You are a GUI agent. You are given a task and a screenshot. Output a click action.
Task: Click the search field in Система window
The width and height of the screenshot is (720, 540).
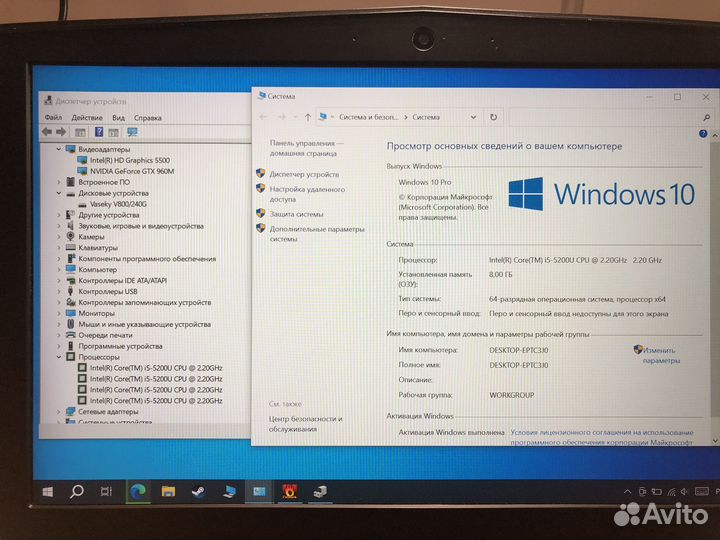coord(610,118)
